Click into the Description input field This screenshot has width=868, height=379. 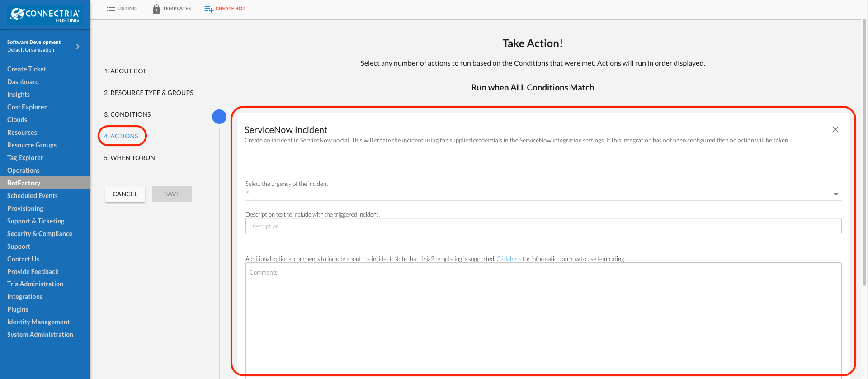pyautogui.click(x=543, y=226)
